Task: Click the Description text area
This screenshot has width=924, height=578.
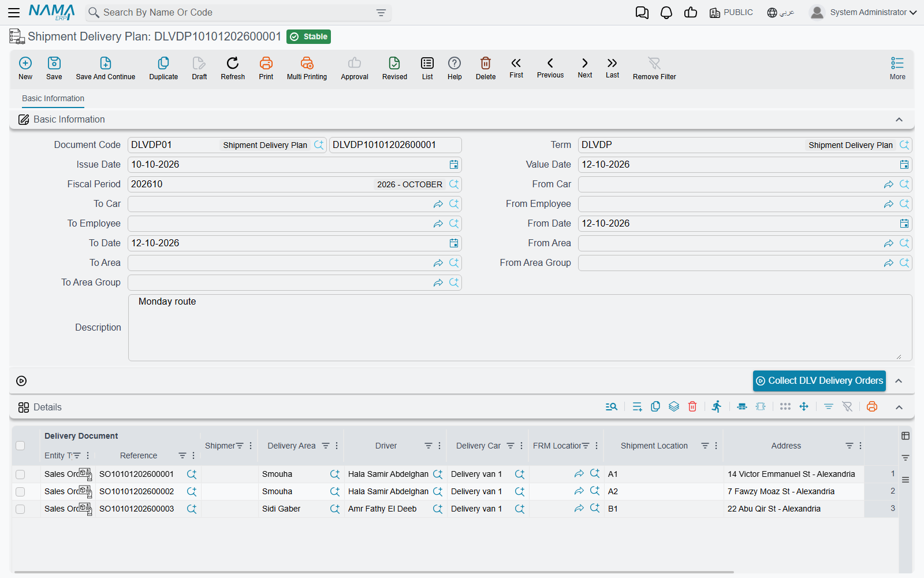Action: pos(520,328)
